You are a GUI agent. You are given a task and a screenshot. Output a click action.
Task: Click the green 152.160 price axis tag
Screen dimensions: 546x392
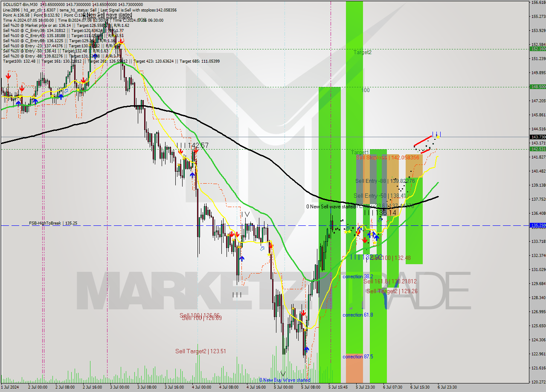click(x=538, y=49)
